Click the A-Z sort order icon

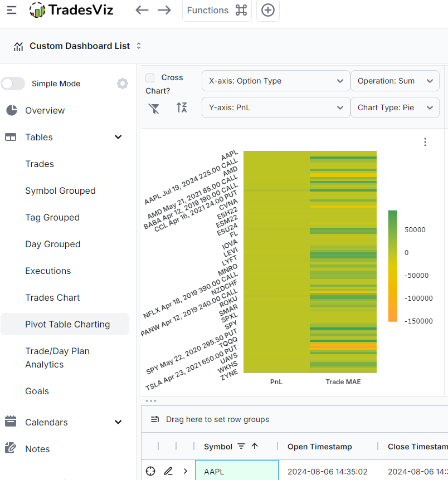[182, 108]
